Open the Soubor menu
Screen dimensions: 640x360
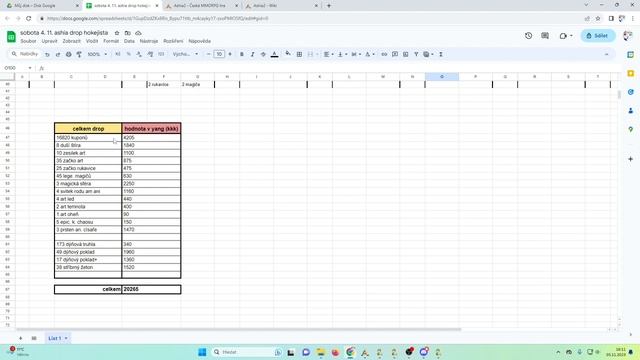[x=29, y=41]
